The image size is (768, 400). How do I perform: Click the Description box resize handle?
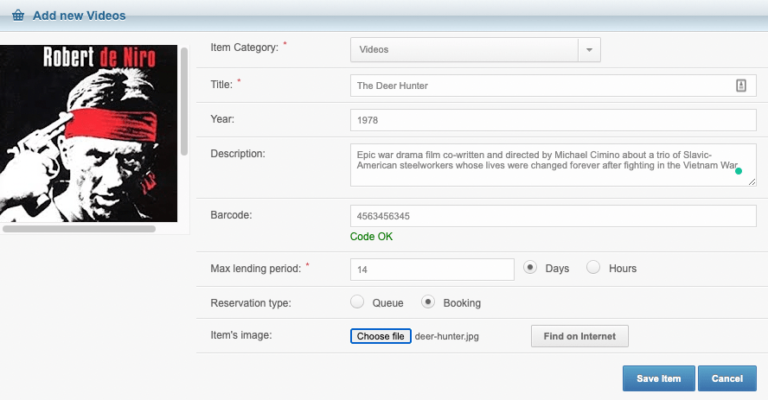tap(751, 181)
